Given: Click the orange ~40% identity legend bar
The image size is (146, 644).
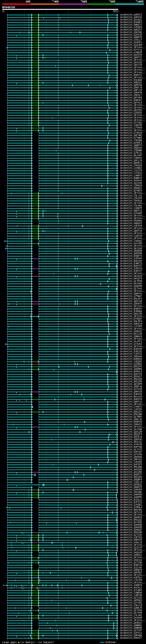Looking at the screenshot, I should (x=45, y=4).
